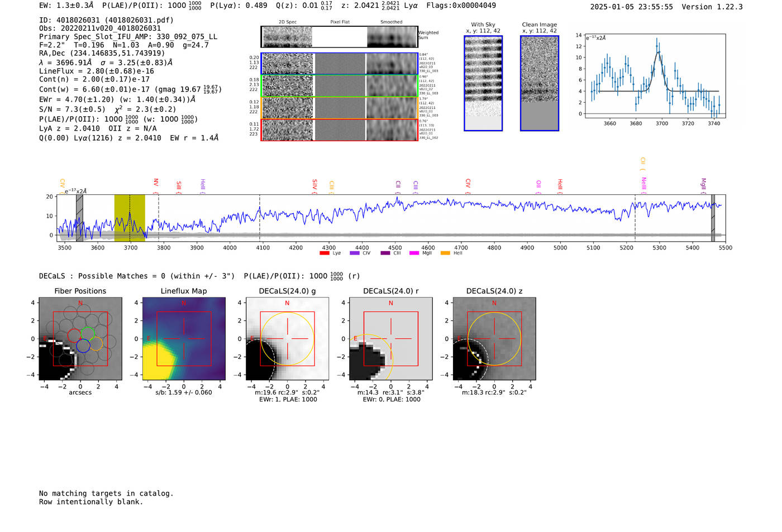
Task: Click the red SiII line label
Action: [179, 185]
